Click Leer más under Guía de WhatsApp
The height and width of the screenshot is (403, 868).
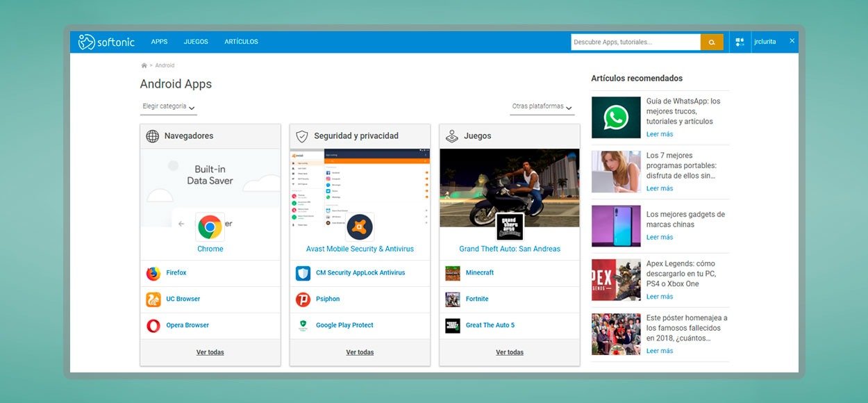click(x=660, y=134)
